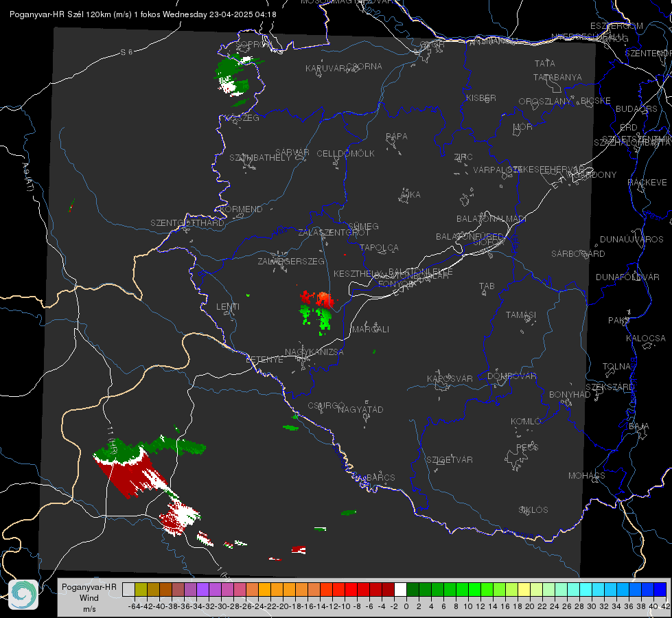This screenshot has height=618, width=672.
Task: Click the KAPUVÁR town label
Action: point(325,69)
